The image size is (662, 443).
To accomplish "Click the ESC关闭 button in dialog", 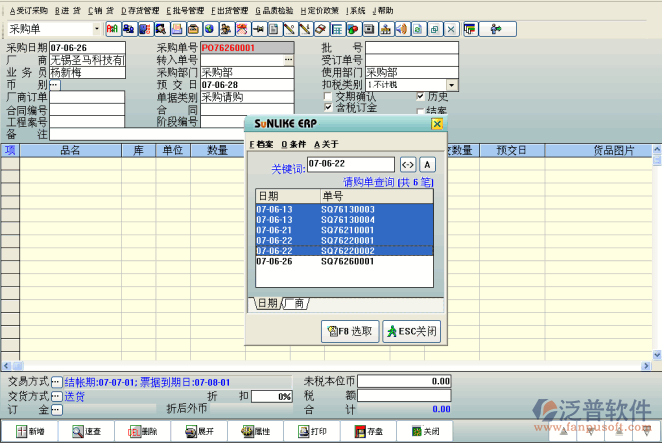I will click(410, 331).
